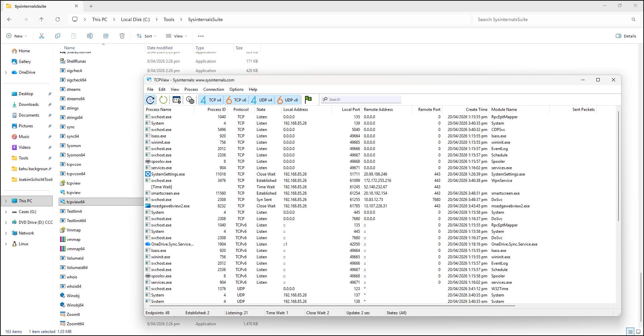Click the Explorer up arrow
This screenshot has height=336, width=644.
(42, 19)
